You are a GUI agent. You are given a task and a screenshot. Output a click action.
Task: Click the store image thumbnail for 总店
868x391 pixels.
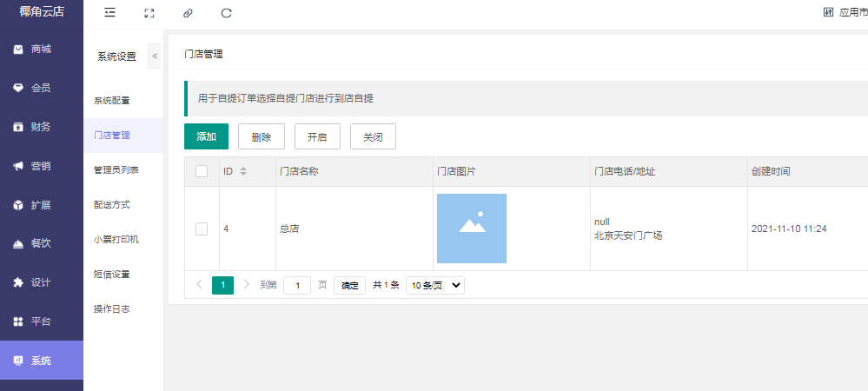[x=471, y=229]
